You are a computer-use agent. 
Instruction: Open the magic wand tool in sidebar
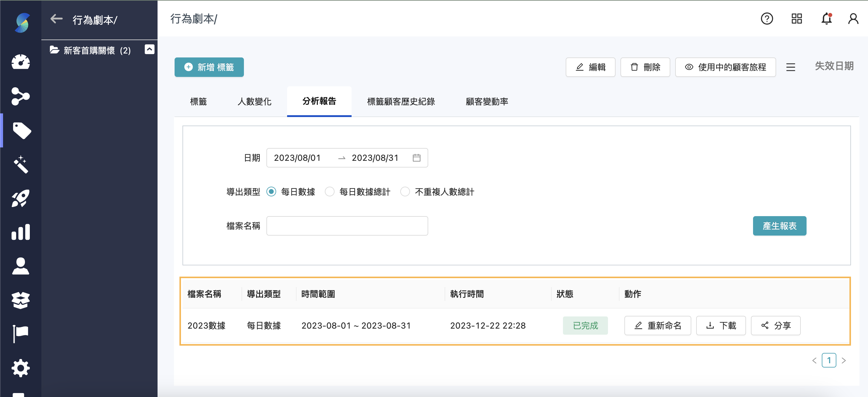click(x=21, y=165)
